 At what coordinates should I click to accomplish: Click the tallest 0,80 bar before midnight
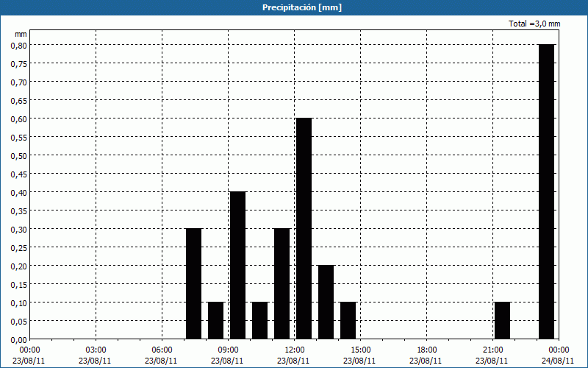[x=546, y=191]
